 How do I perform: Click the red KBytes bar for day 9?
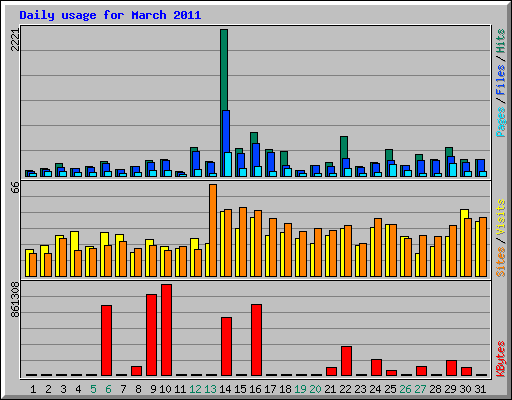[x=151, y=335]
